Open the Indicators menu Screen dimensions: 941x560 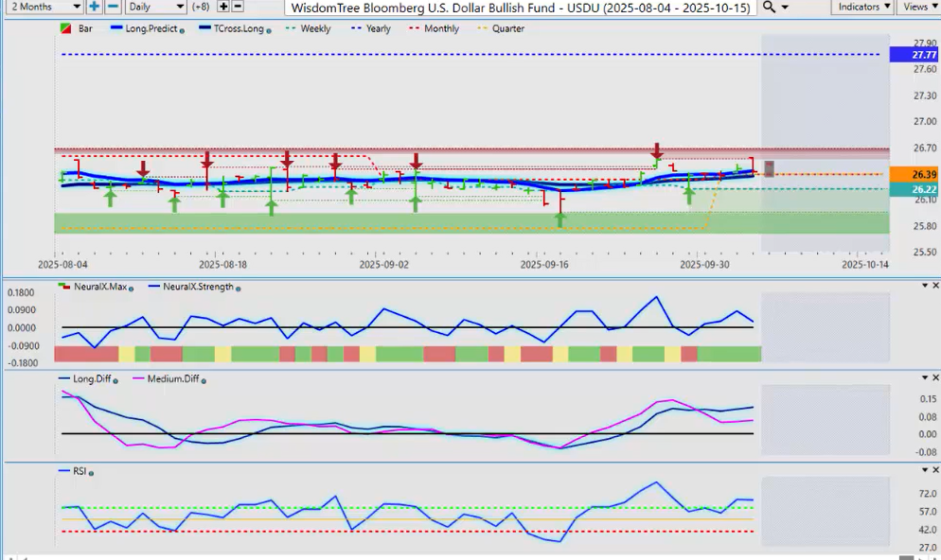pos(863,7)
